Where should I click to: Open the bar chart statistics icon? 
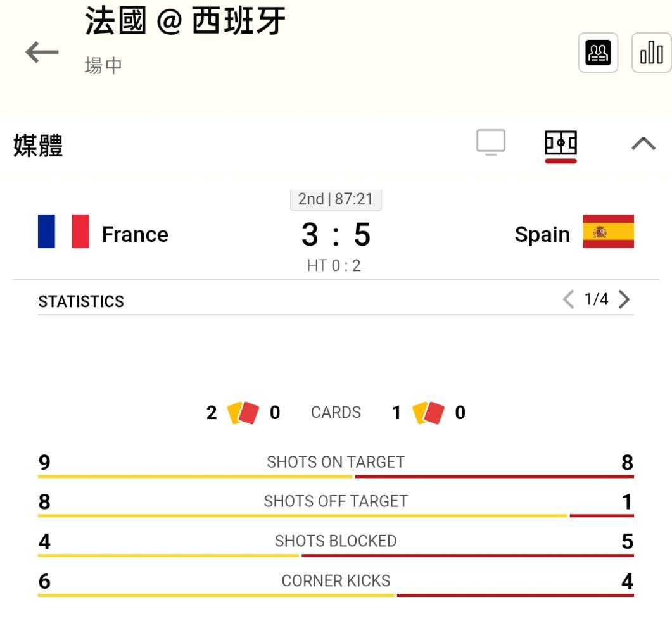coord(652,53)
